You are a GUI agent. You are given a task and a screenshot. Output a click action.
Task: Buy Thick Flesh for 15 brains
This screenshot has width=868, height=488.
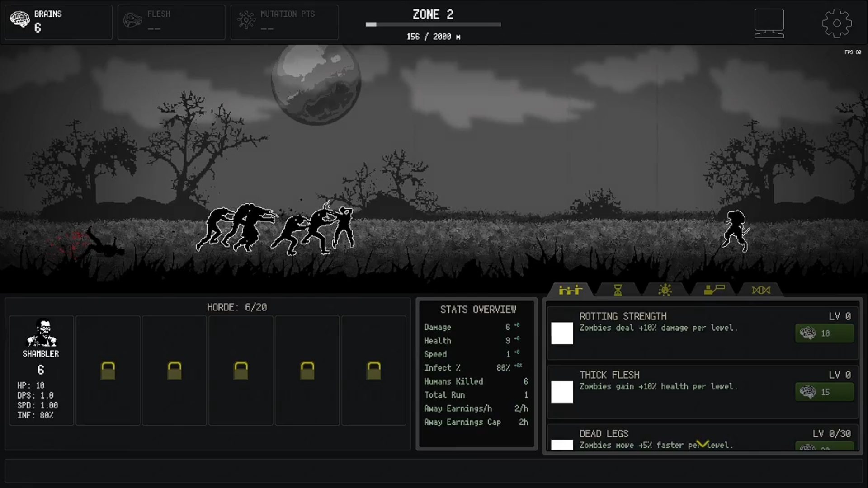[x=824, y=392]
